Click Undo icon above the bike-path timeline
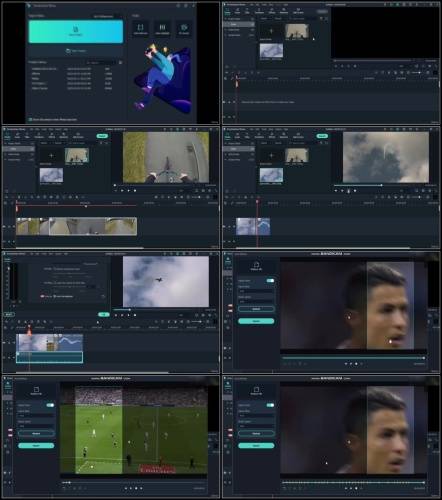 (6, 197)
